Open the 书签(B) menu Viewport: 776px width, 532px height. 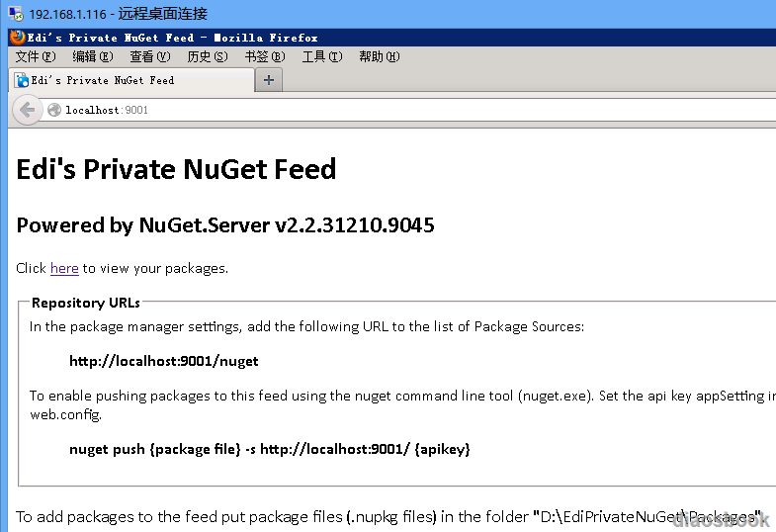[x=265, y=57]
